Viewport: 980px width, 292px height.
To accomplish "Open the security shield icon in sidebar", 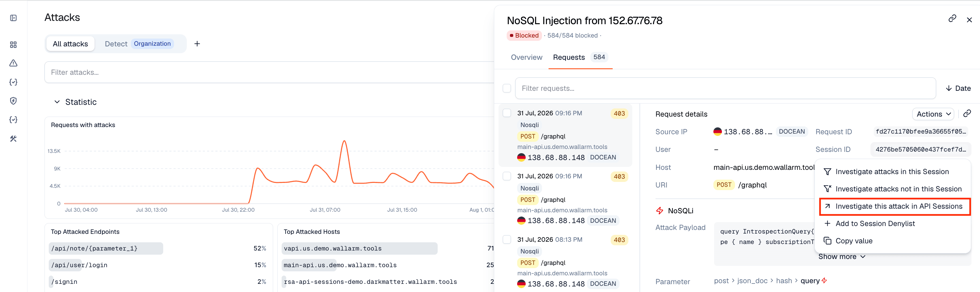I will (x=13, y=101).
